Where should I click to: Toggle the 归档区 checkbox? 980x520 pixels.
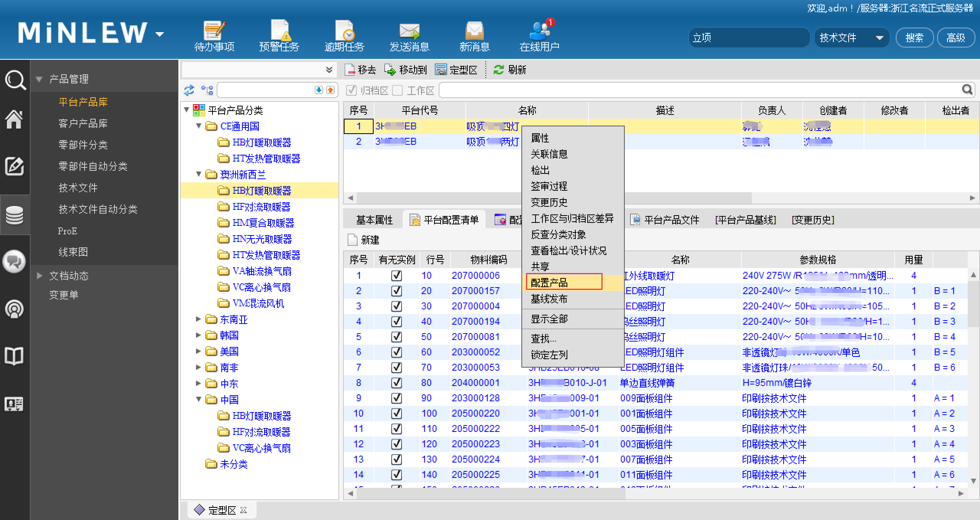point(351,90)
